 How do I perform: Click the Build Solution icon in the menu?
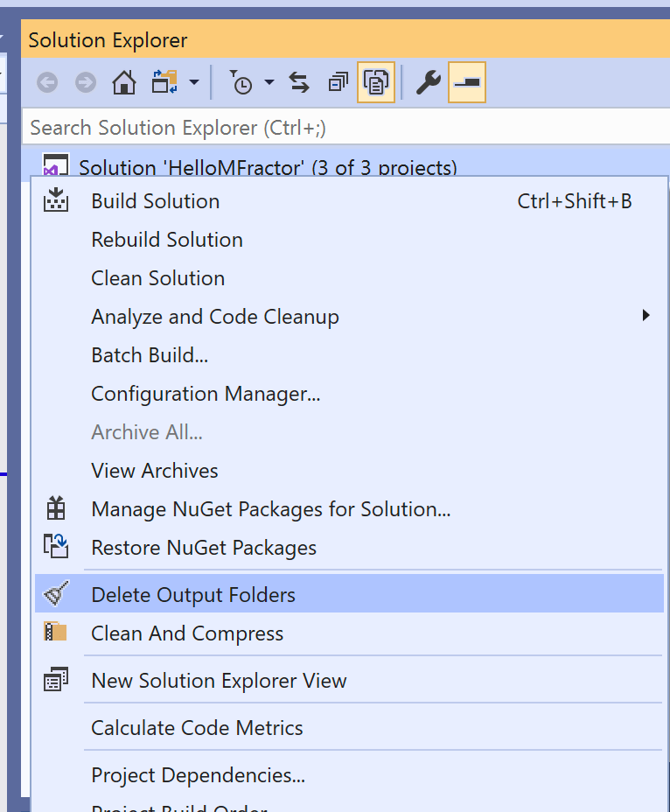click(57, 200)
